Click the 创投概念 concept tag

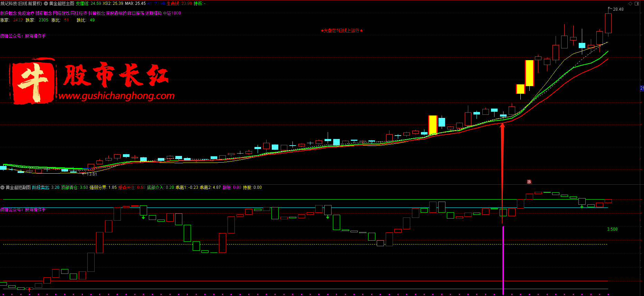click(9, 13)
